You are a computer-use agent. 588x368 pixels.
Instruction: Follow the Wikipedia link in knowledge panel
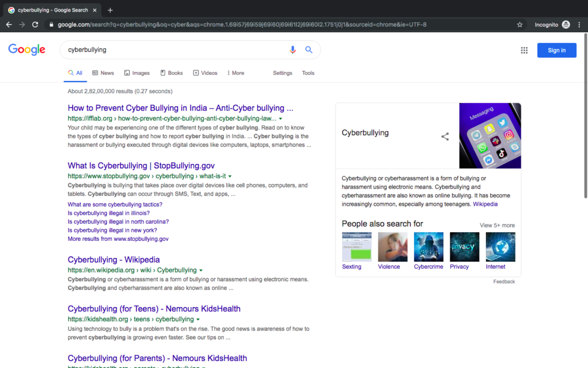(485, 204)
